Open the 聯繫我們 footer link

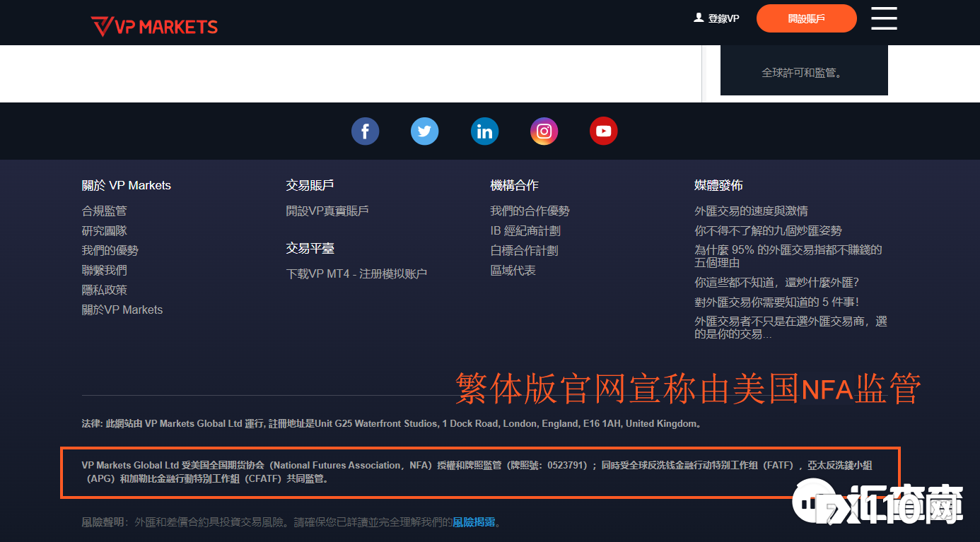pyautogui.click(x=105, y=270)
